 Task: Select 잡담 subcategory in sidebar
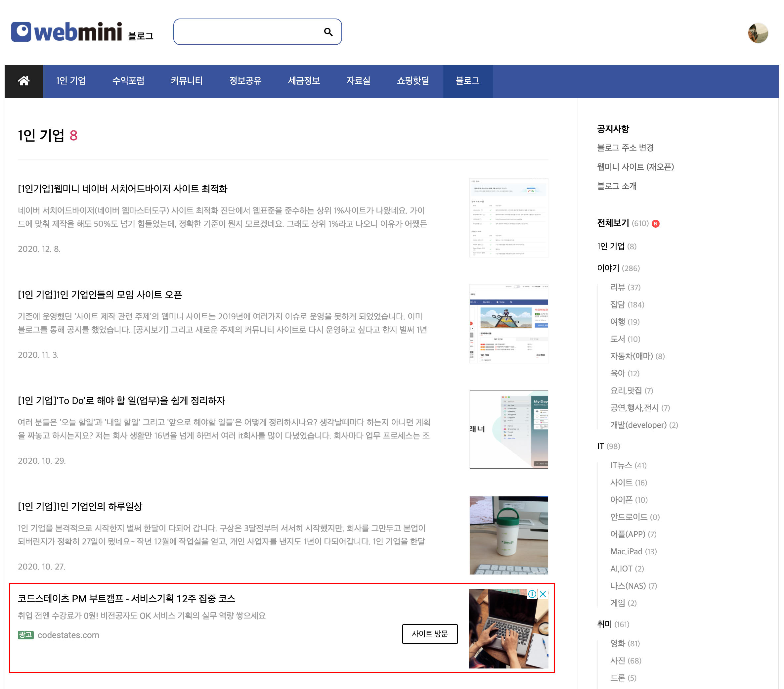pyautogui.click(x=618, y=304)
